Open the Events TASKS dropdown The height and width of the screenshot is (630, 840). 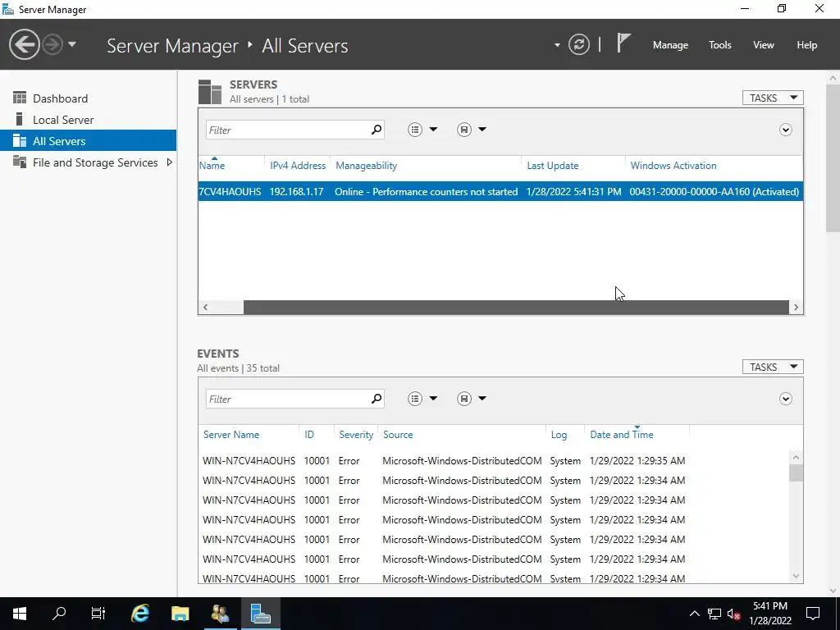[x=773, y=367]
